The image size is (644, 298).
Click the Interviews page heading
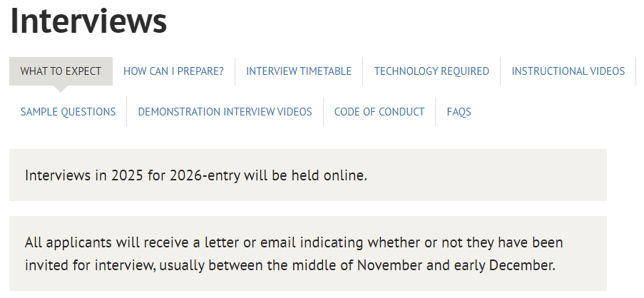pos(88,21)
